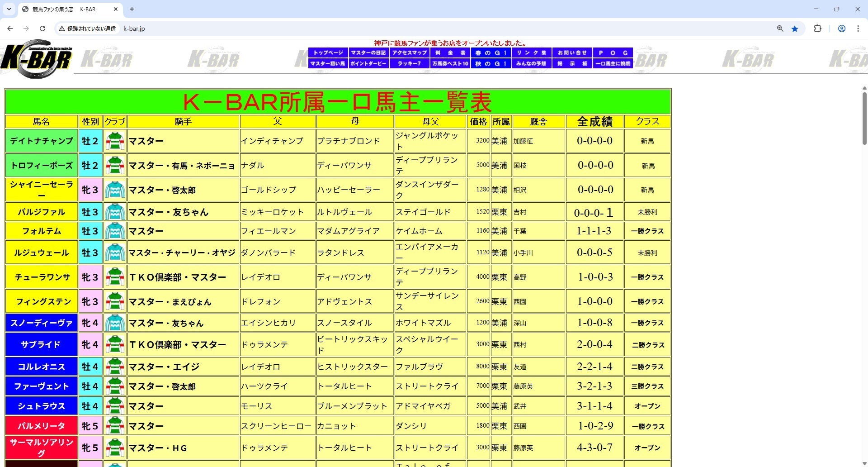Image resolution: width=868 pixels, height=467 pixels.
Task: Close the K-BAR browser tab
Action: 116,9
